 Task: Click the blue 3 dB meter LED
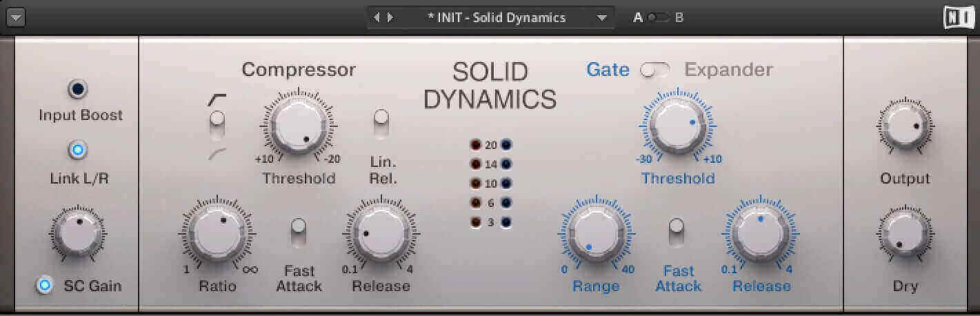click(x=506, y=222)
